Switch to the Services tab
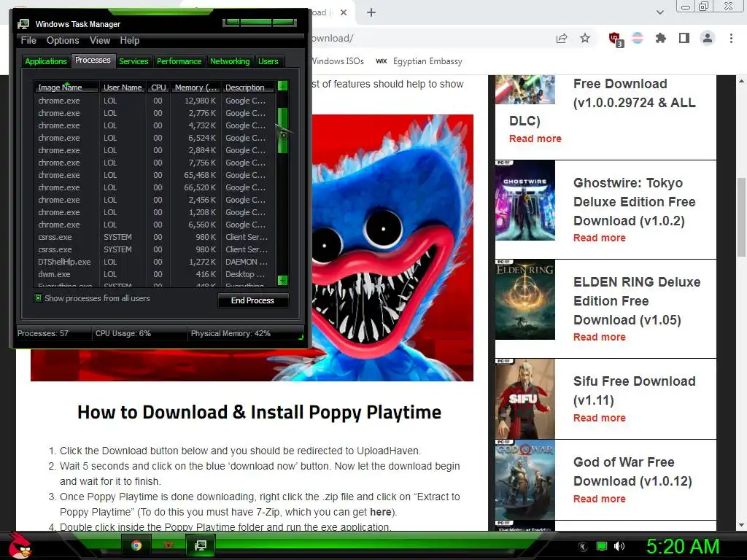 133,61
